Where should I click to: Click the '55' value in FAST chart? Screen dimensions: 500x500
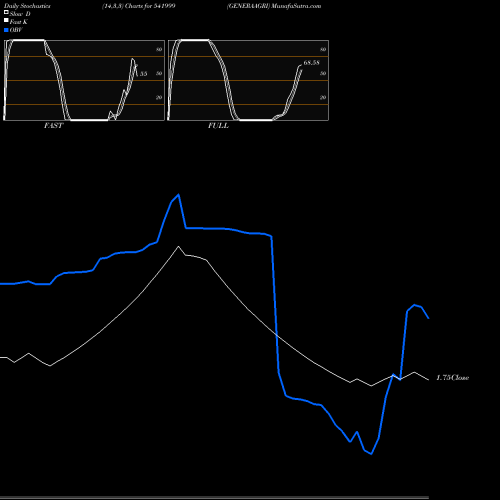(143, 74)
